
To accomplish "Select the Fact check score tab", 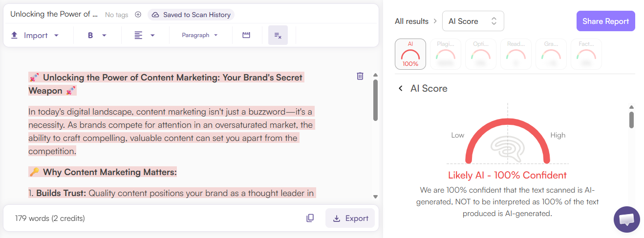I will click(586, 54).
